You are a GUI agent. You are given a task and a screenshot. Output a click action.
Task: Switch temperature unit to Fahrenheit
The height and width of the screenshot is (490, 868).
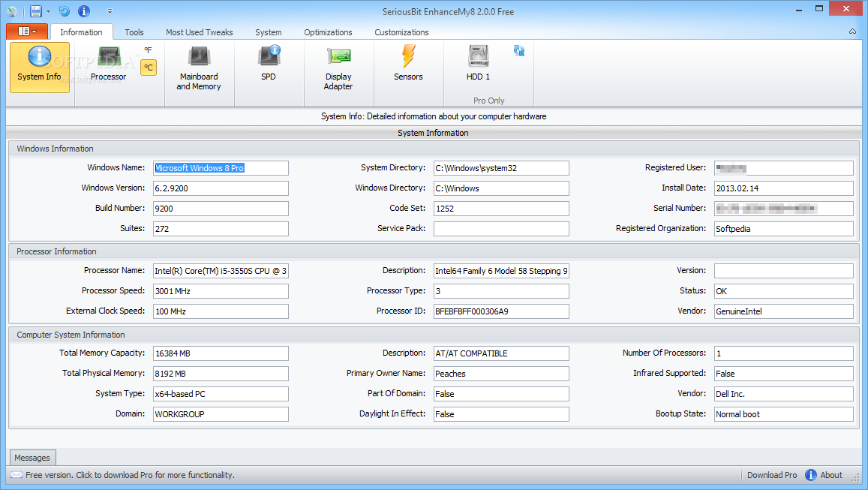tap(148, 50)
